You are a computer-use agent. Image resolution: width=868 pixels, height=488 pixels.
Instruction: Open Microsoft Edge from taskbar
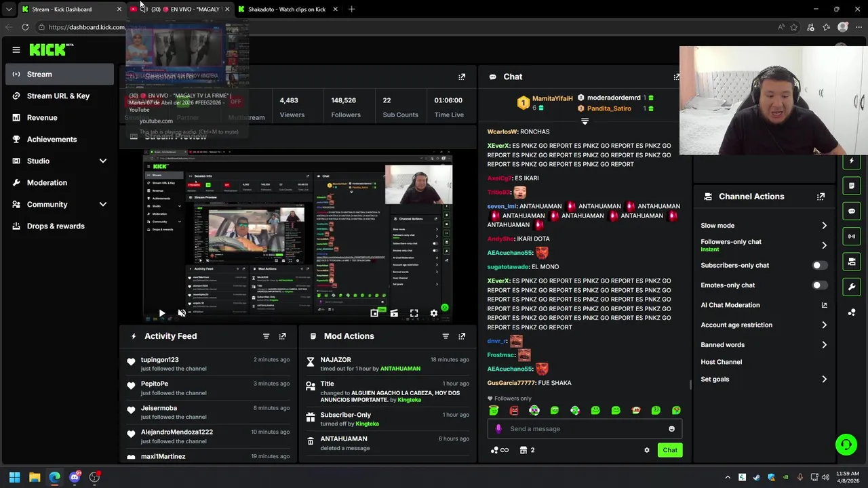pos(54,477)
